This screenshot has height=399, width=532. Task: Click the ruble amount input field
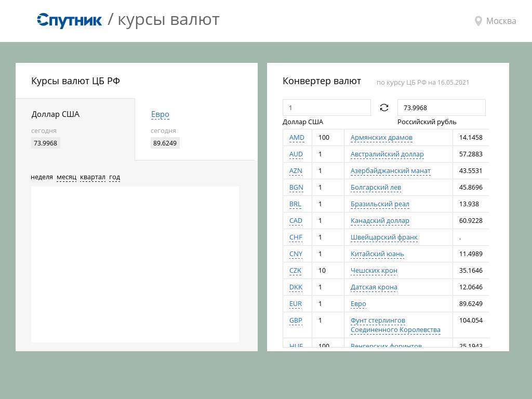pyautogui.click(x=441, y=108)
